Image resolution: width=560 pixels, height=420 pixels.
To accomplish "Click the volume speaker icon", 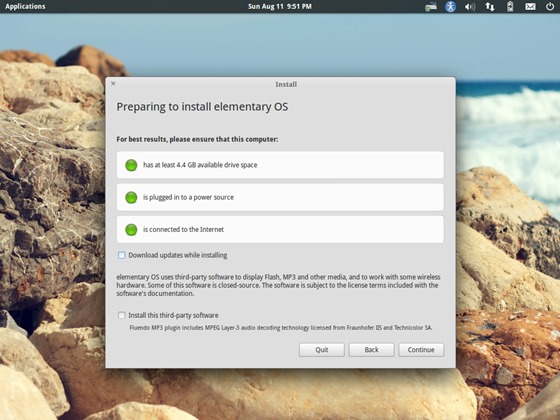I will [470, 6].
